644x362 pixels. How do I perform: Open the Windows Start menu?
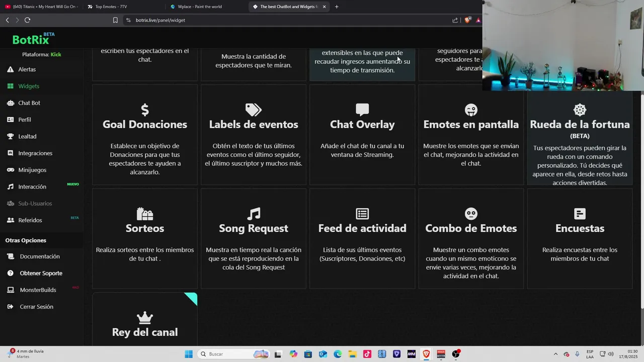tap(189, 354)
